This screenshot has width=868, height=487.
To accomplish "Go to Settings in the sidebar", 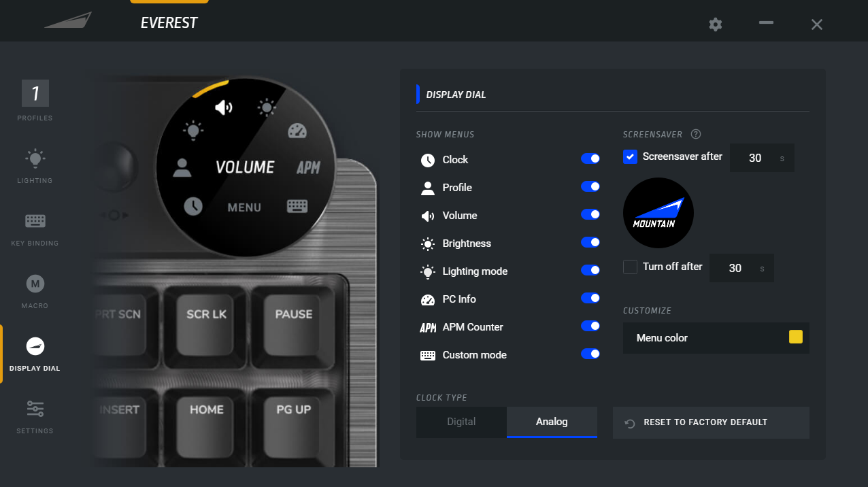I will [35, 416].
